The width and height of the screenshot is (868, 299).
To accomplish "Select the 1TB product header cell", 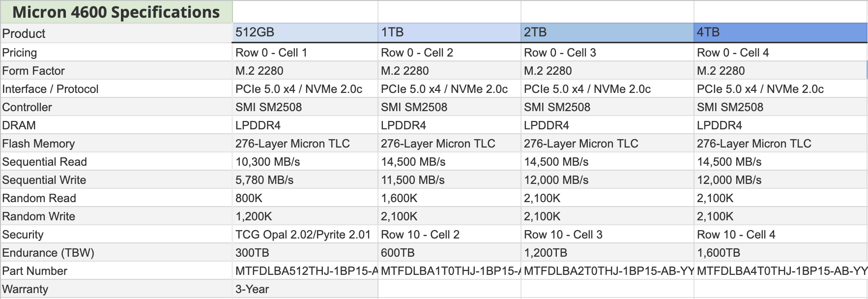I will pos(449,32).
